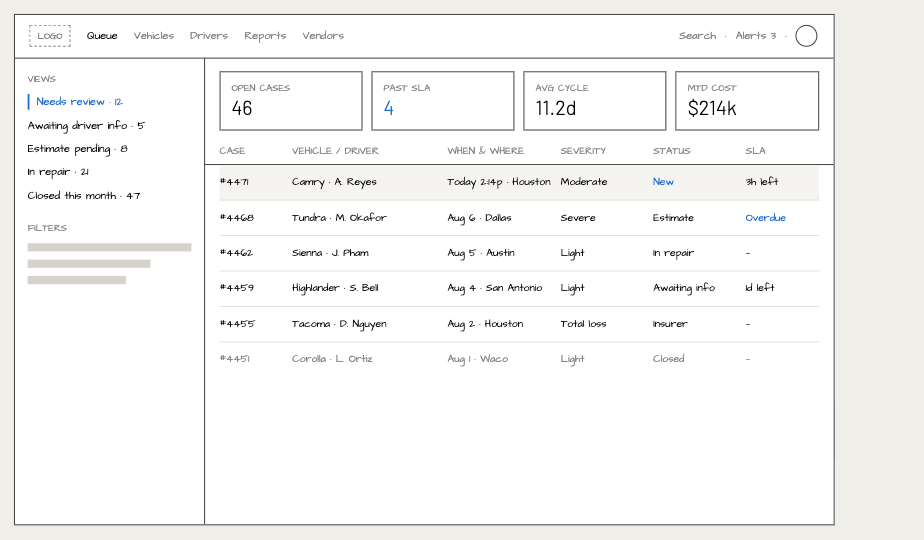The image size is (924, 540).
Task: Open Alerts 3 notifications
Action: (756, 36)
